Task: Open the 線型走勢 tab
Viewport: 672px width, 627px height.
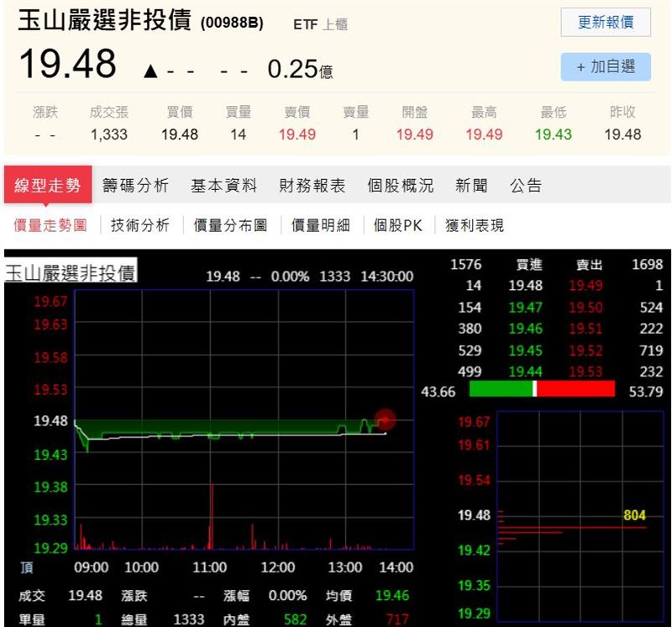Action: (x=48, y=185)
